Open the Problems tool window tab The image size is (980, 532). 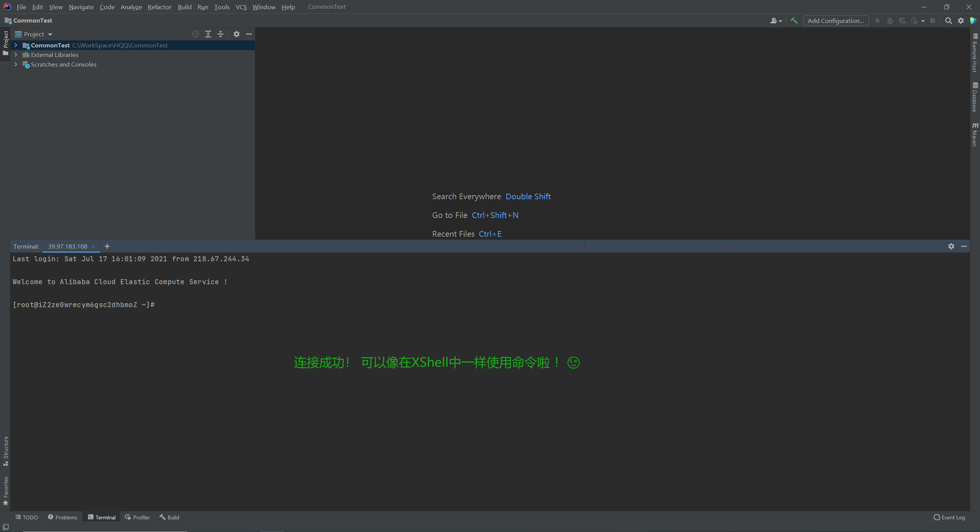pos(62,517)
